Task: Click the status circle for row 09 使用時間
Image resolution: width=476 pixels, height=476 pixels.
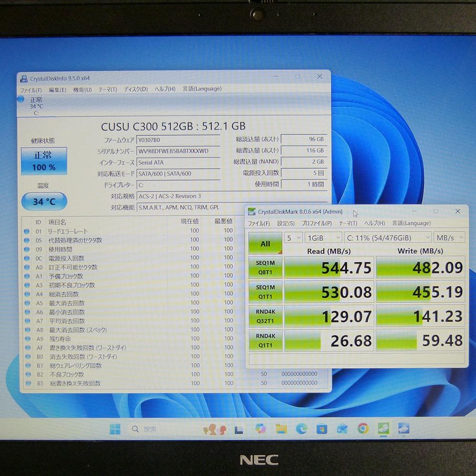Action: point(27,249)
